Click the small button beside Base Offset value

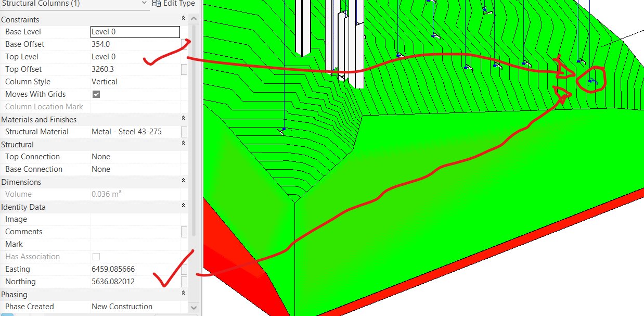pos(184,44)
